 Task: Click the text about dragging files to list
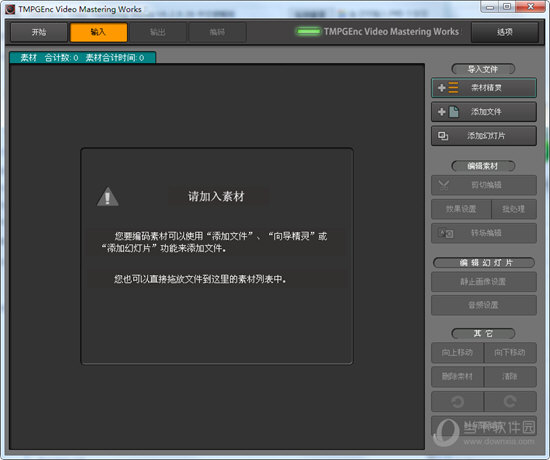click(x=200, y=279)
